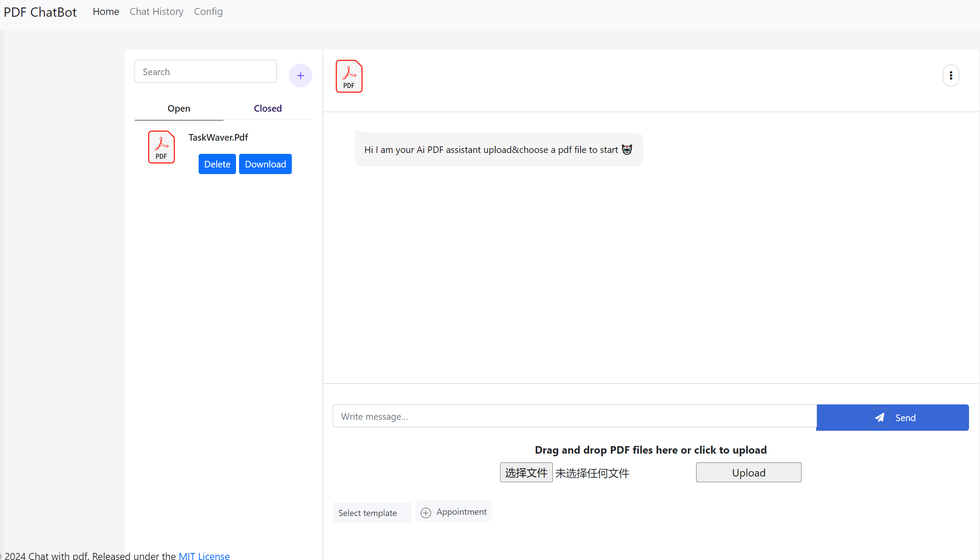This screenshot has height=560, width=980.
Task: Go to the Config page
Action: (x=208, y=11)
